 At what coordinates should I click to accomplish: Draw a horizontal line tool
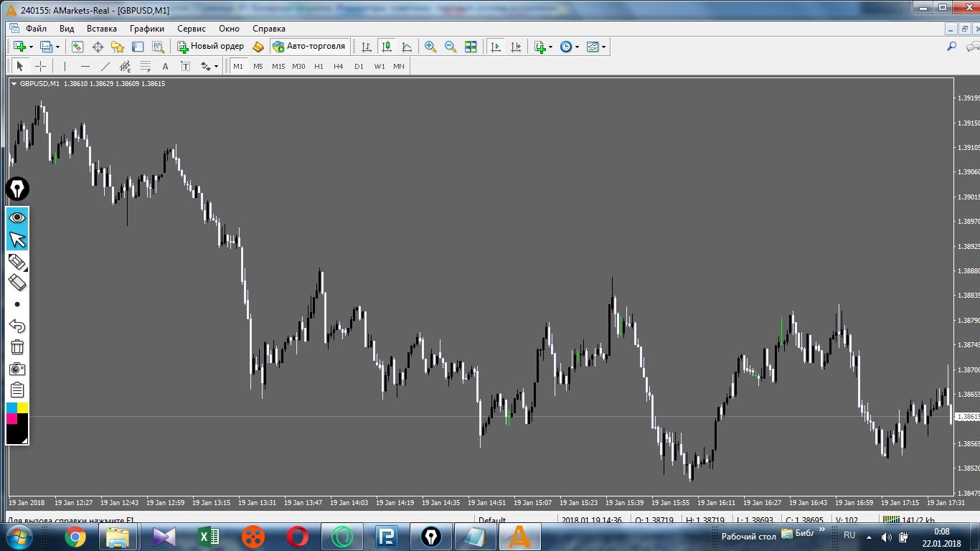coord(85,66)
